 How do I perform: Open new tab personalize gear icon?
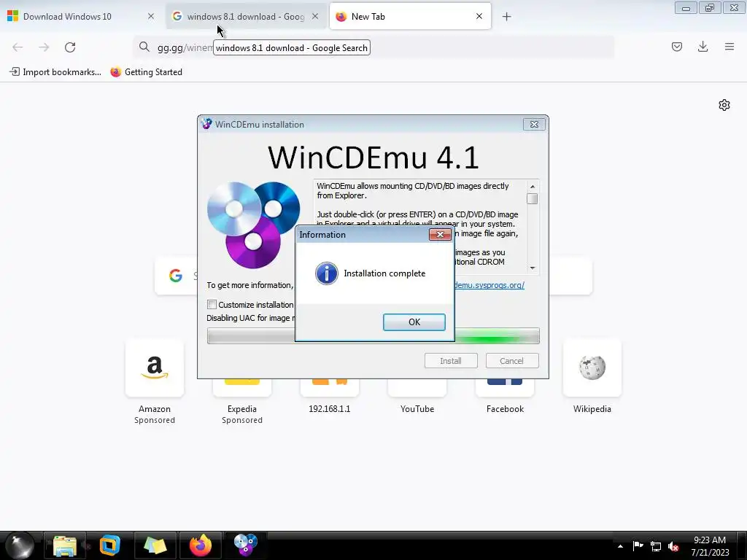tap(724, 105)
